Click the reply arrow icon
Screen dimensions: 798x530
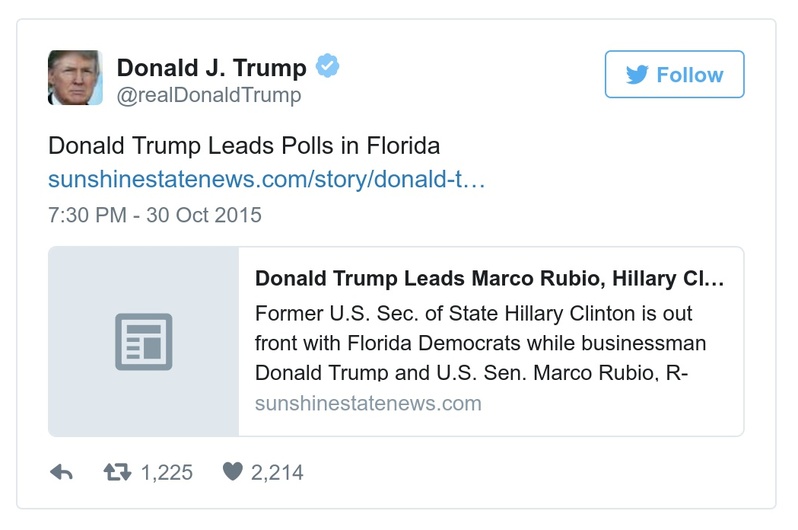[61, 472]
